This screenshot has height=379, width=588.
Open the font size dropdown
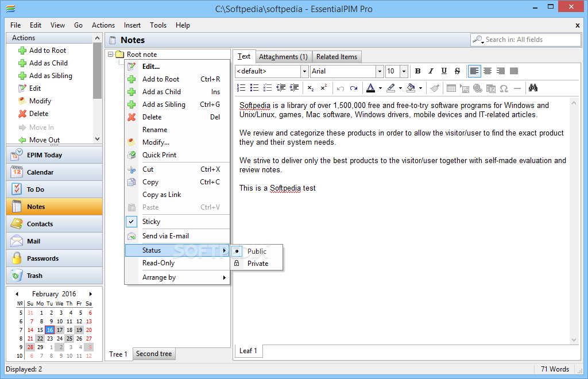point(404,71)
